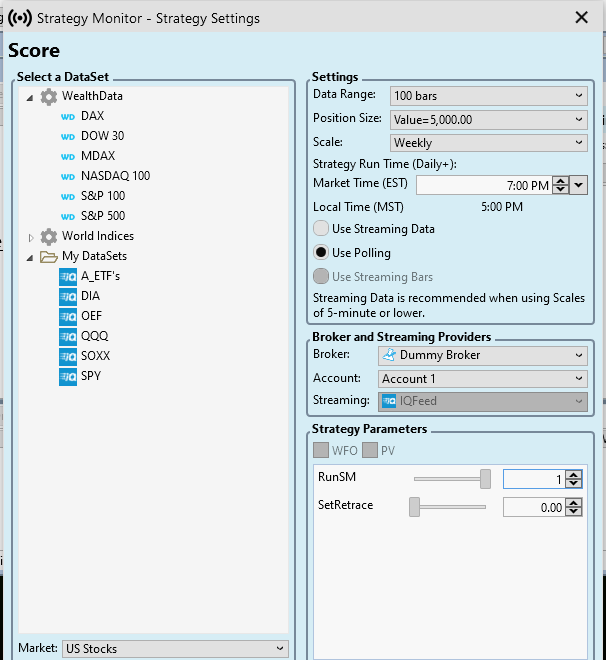This screenshot has height=660, width=606.
Task: Click the IQ icon beside SOXX
Action: (68, 357)
